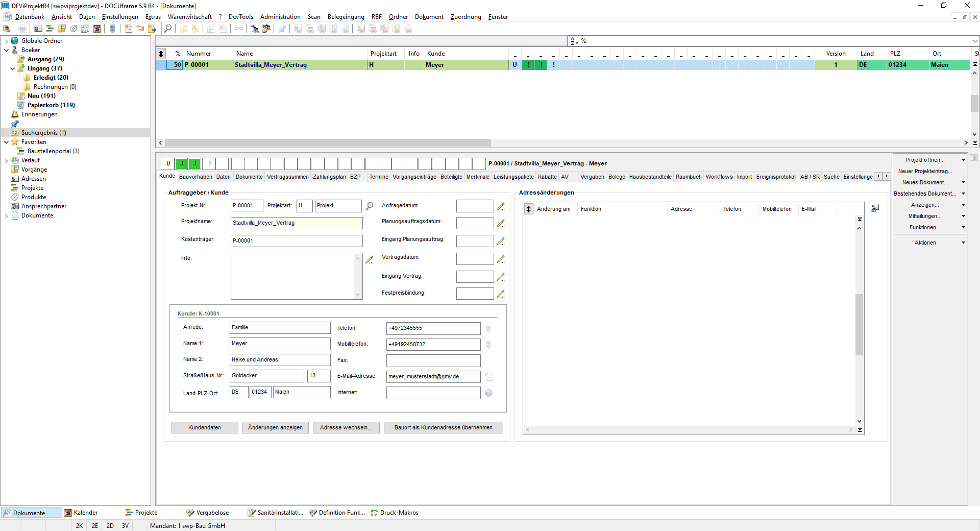Open the Belegeingang menu
Viewport: 980px width, 531px height.
[346, 17]
